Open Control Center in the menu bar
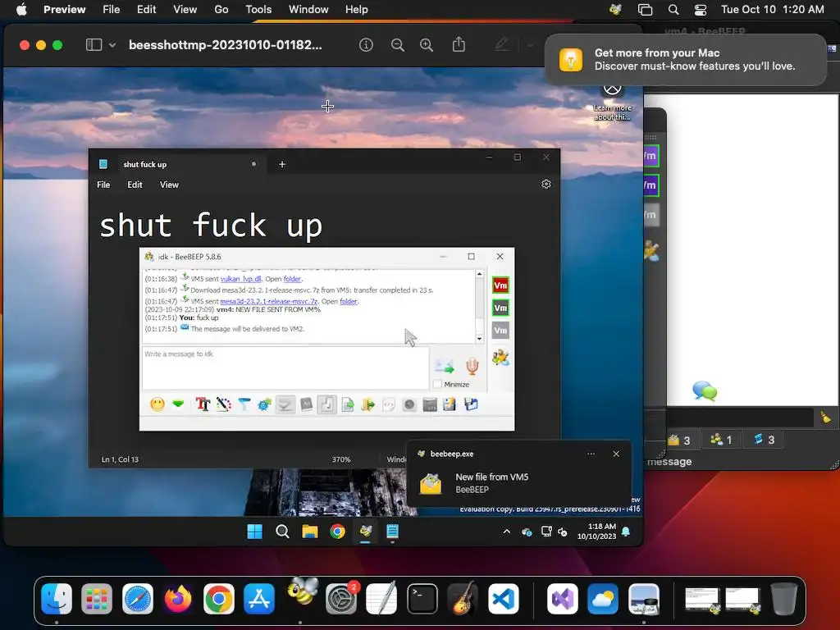The width and height of the screenshot is (840, 630). tap(701, 9)
